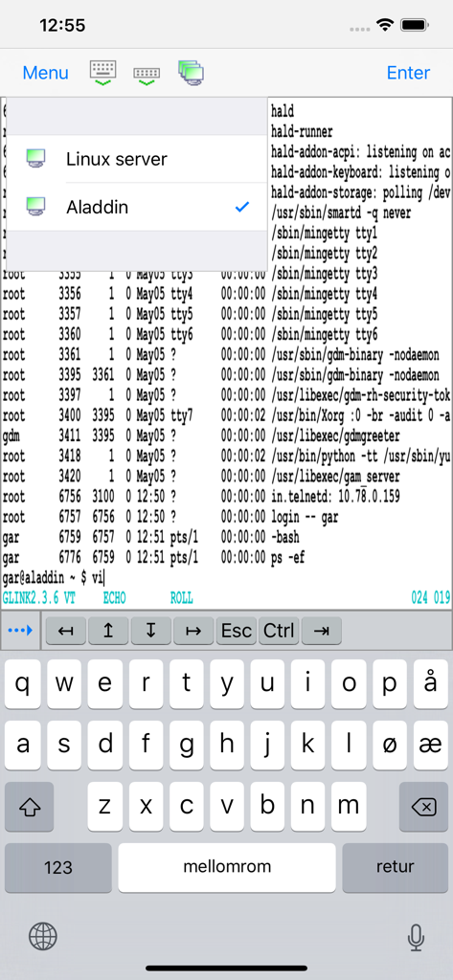
Task: Tap the q key
Action: [x=23, y=683]
